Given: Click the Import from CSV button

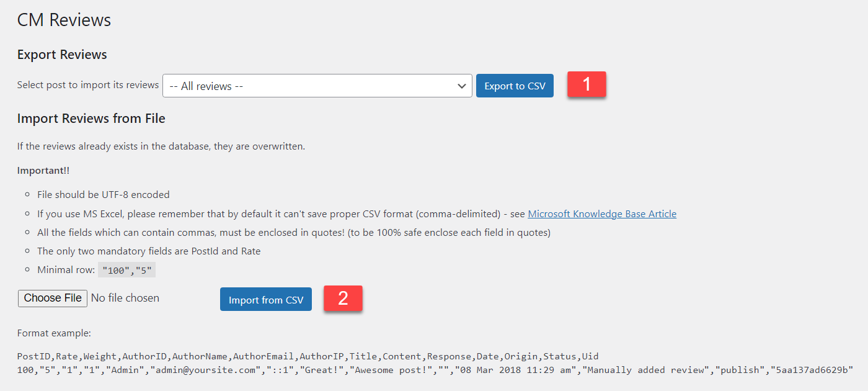Looking at the screenshot, I should coord(266,300).
